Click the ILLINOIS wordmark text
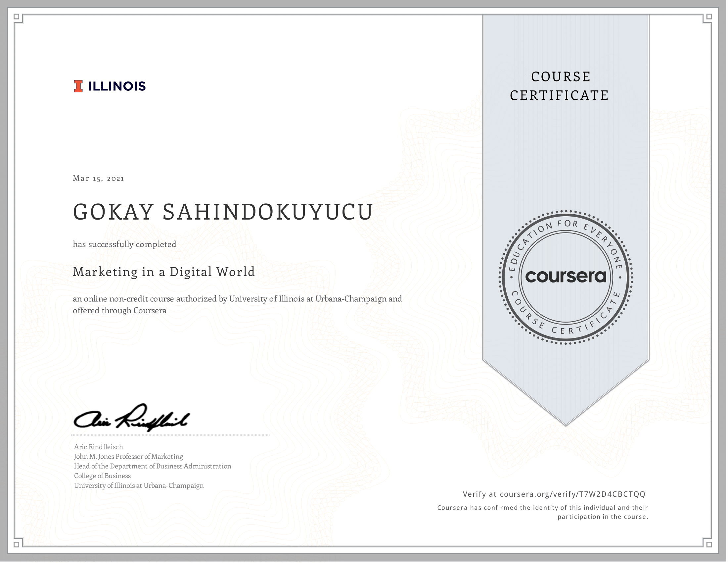Viewport: 728px width, 563px height. (x=117, y=86)
